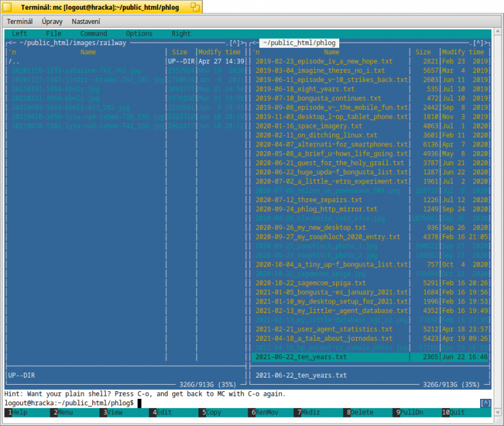Select 2020-06-21_quest_for_the_holy_grail.txt

coord(370,163)
